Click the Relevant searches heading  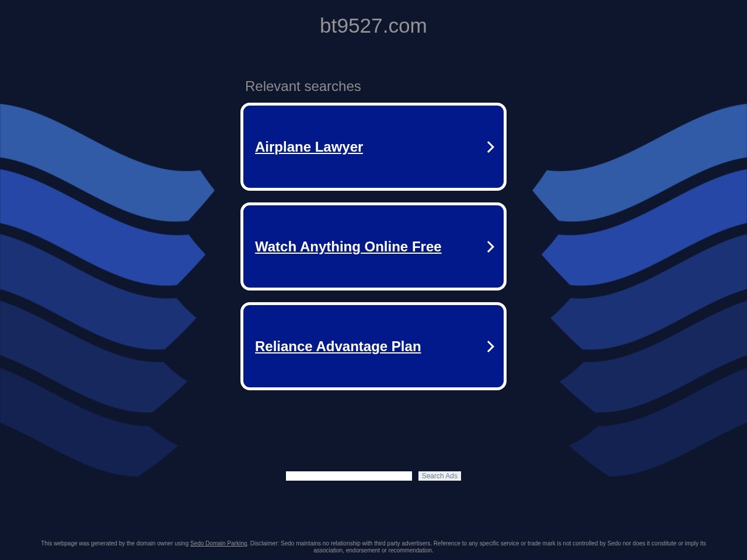tap(303, 86)
